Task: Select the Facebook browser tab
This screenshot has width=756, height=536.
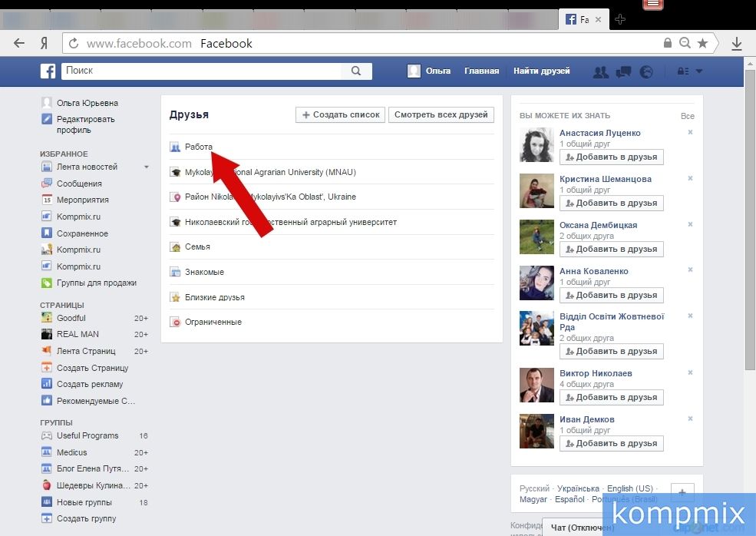Action: 583,19
